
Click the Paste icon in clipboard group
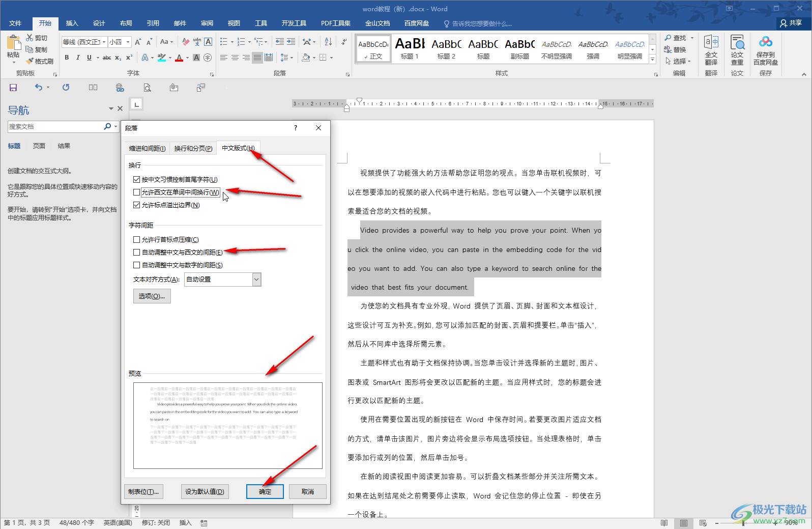click(13, 43)
